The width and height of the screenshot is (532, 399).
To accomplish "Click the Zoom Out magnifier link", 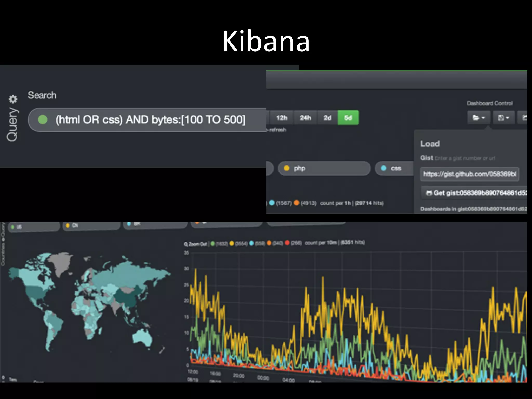I will click(195, 244).
